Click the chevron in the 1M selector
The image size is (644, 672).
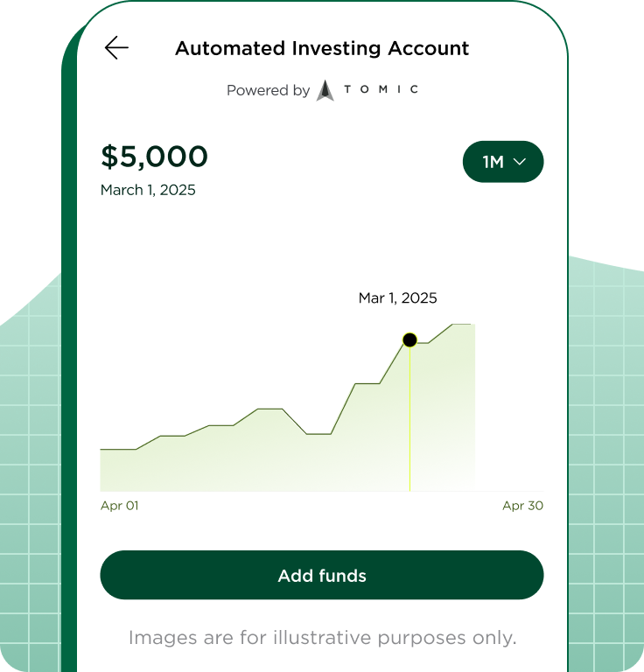coord(519,162)
